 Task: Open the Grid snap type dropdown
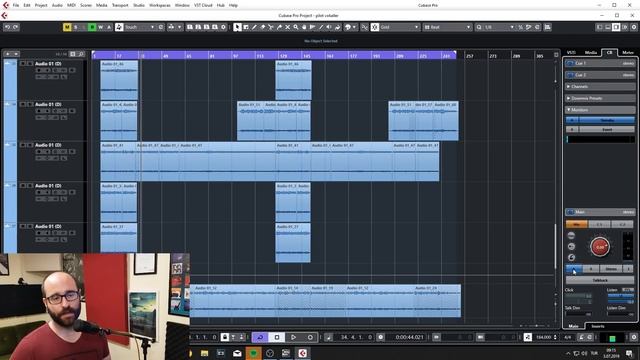(399, 27)
